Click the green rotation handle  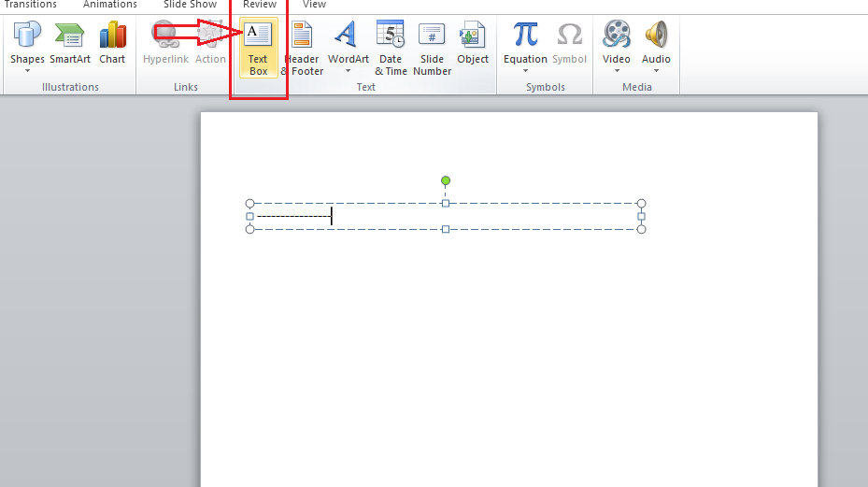[x=446, y=180]
